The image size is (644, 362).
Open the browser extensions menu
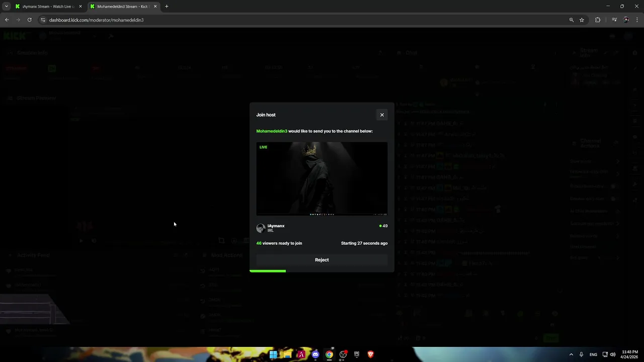(x=598, y=20)
